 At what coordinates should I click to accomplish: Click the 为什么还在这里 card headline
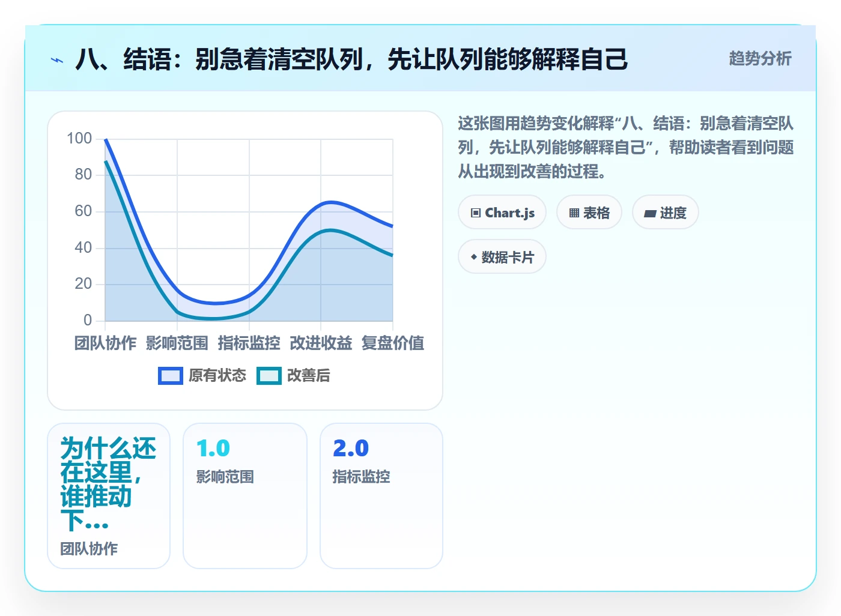click(x=108, y=484)
